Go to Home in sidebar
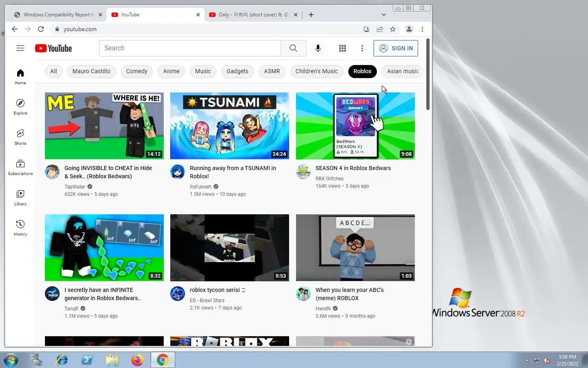The image size is (588, 368). [x=20, y=77]
